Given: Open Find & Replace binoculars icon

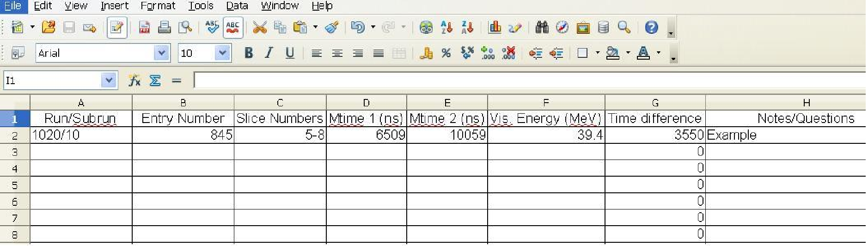Looking at the screenshot, I should tap(542, 28).
